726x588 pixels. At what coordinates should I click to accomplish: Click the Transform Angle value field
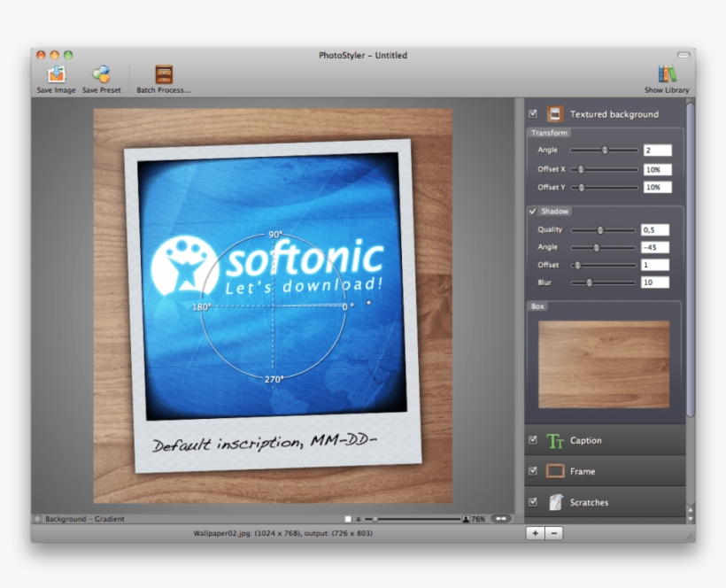[x=658, y=150]
